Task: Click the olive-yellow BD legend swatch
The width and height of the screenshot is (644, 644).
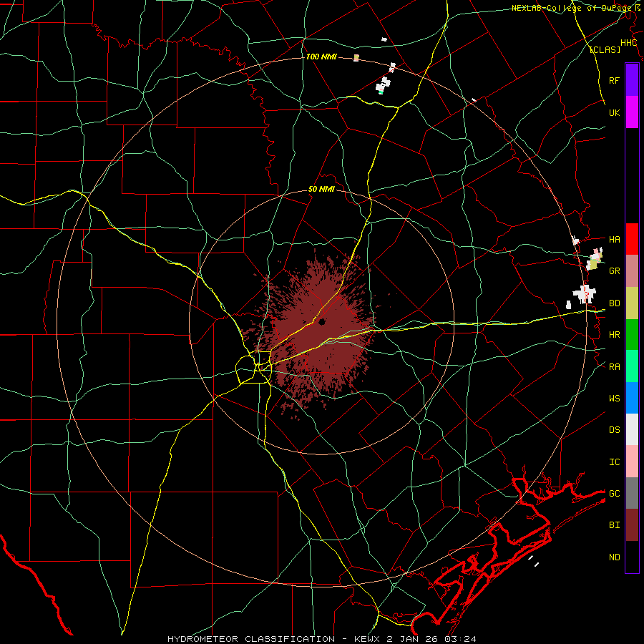Action: coord(632,303)
